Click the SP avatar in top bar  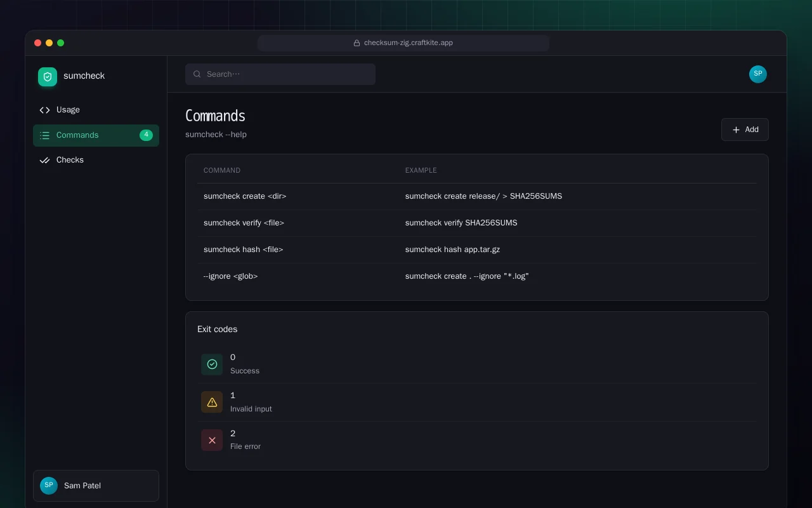(x=758, y=74)
